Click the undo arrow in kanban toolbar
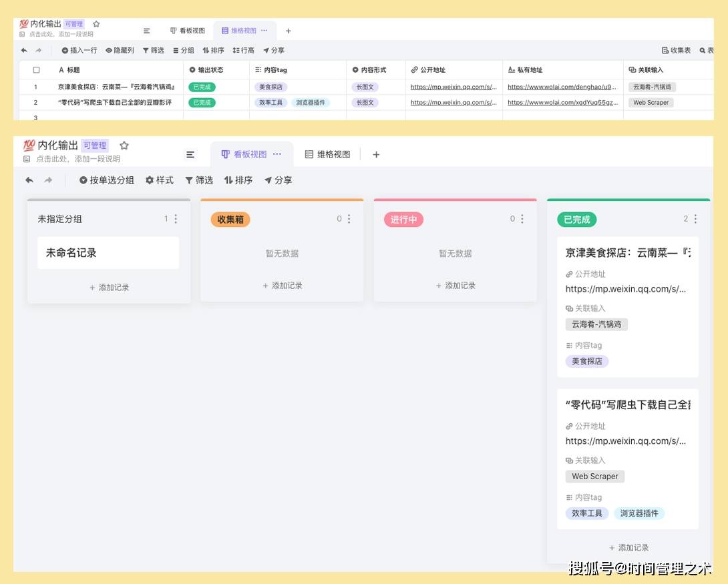The height and width of the screenshot is (584, 728). pyautogui.click(x=29, y=180)
